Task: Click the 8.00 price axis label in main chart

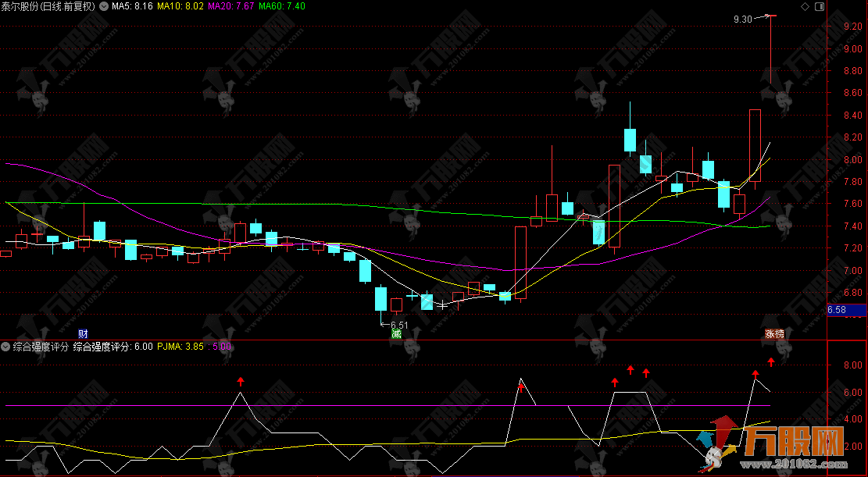Action: (852, 160)
